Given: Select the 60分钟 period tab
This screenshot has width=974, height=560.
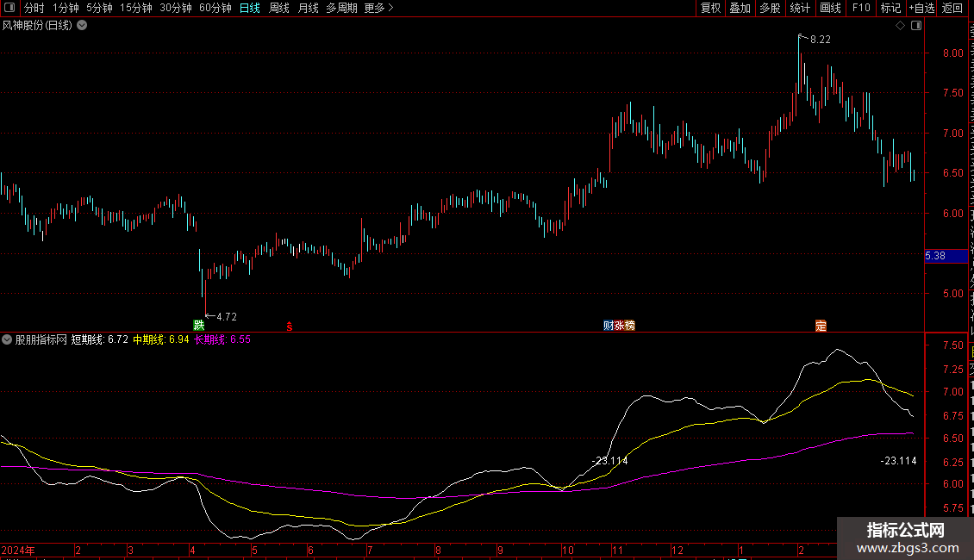Looking at the screenshot, I should [x=215, y=8].
